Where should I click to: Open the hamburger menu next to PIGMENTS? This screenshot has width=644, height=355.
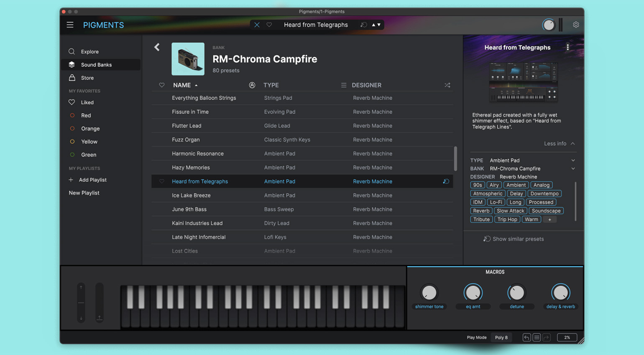70,25
